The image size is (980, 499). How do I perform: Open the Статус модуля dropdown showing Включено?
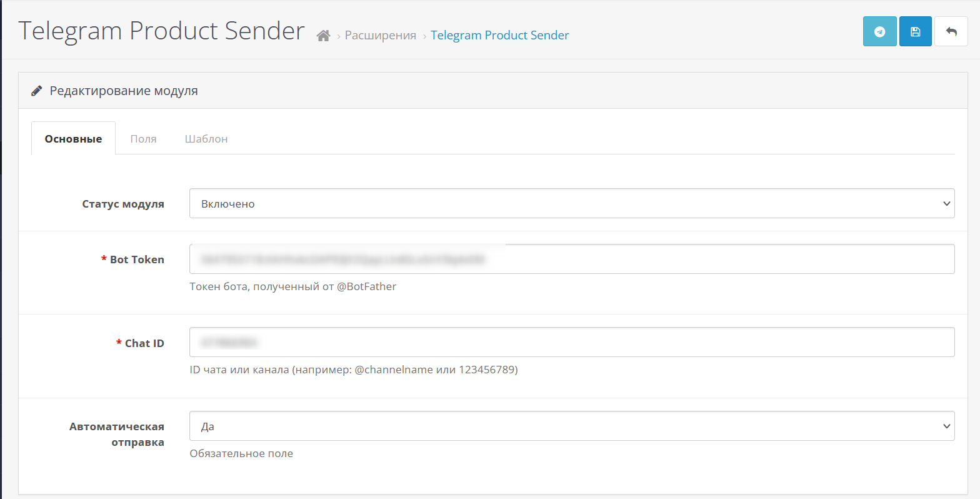pos(571,203)
